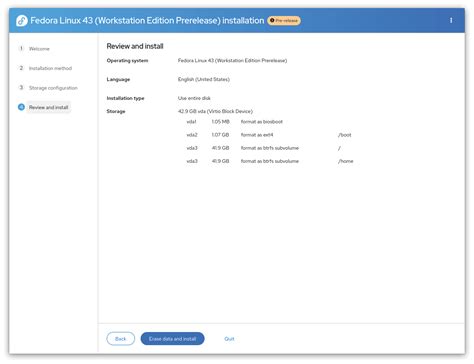Click the Installation type label
This screenshot has height=364, width=474.
[125, 98]
